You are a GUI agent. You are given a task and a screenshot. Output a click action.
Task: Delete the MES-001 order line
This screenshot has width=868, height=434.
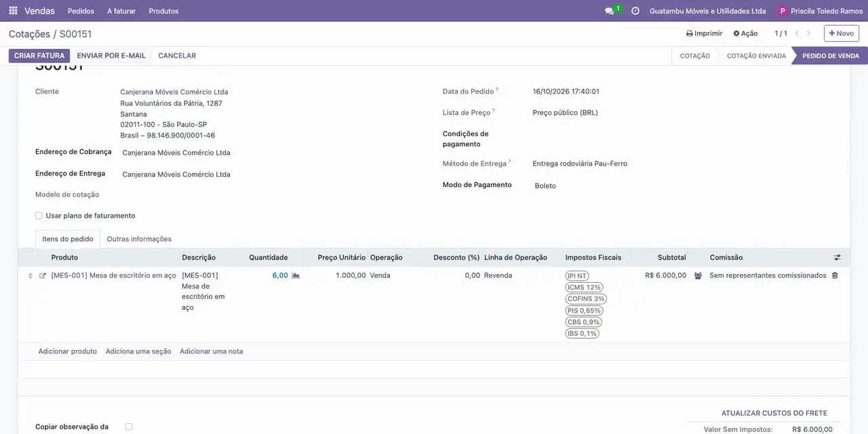[835, 275]
